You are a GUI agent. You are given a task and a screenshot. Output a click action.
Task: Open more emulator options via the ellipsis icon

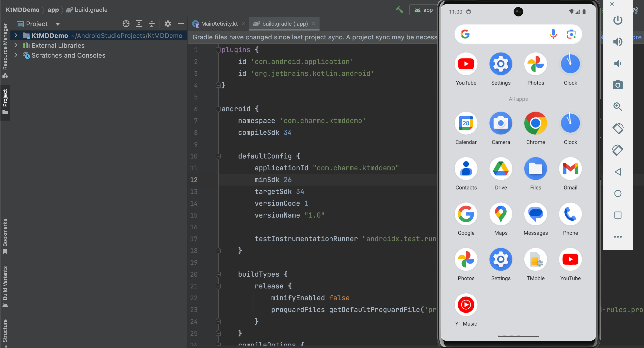618,237
